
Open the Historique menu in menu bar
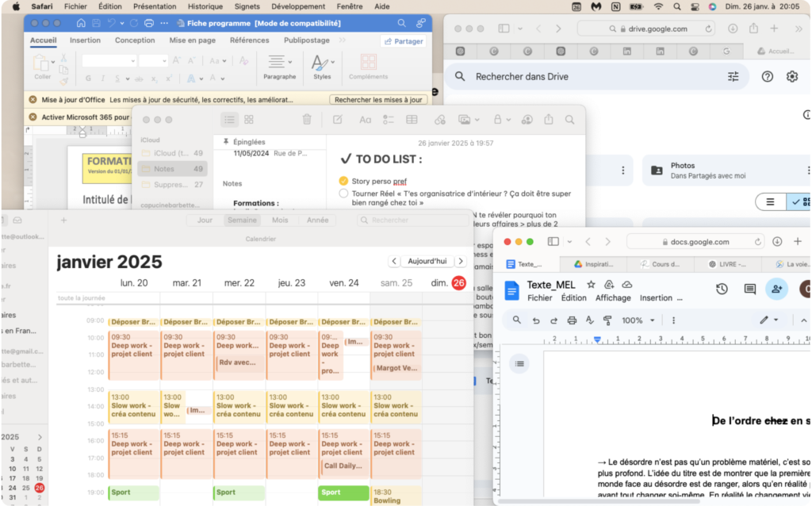click(205, 6)
